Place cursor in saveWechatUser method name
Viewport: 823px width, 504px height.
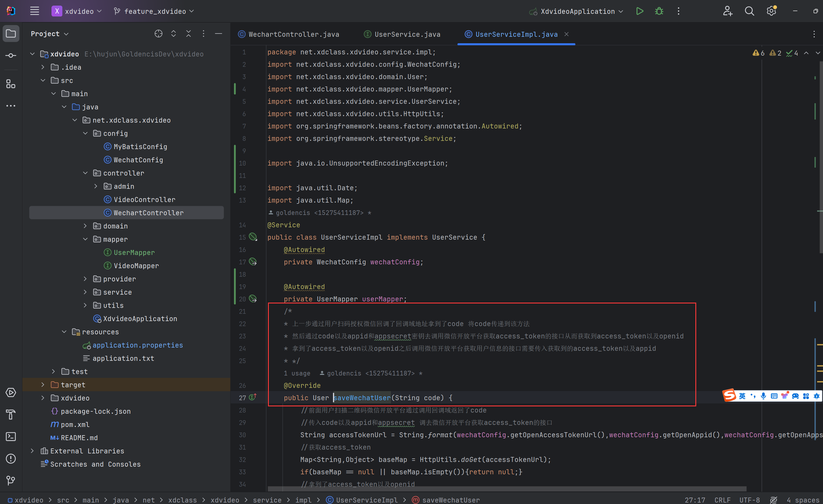coord(362,398)
